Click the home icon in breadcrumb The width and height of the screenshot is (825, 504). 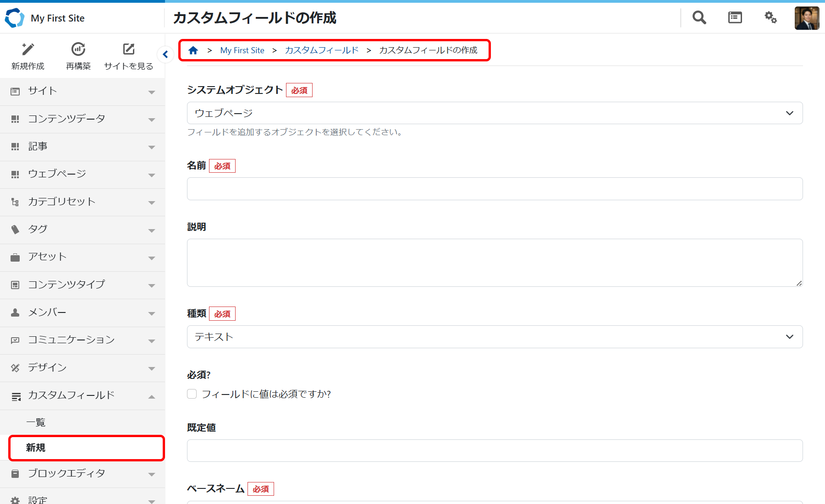click(x=193, y=50)
